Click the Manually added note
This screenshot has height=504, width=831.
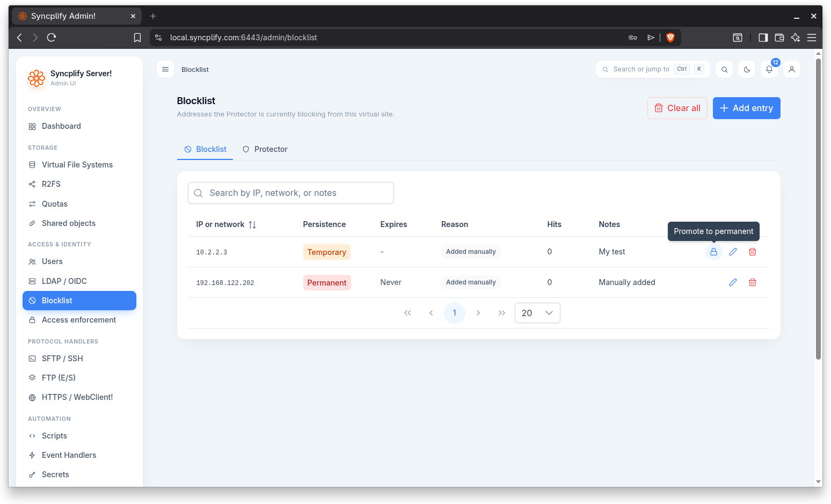pos(627,282)
